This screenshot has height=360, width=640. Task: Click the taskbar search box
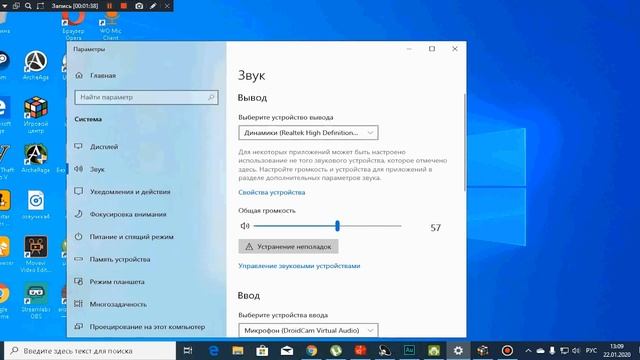(90, 351)
